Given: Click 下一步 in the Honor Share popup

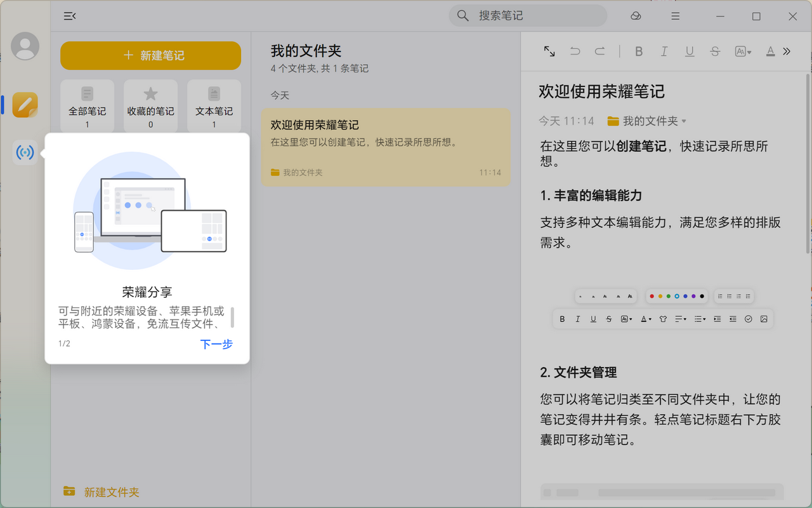Looking at the screenshot, I should point(216,344).
